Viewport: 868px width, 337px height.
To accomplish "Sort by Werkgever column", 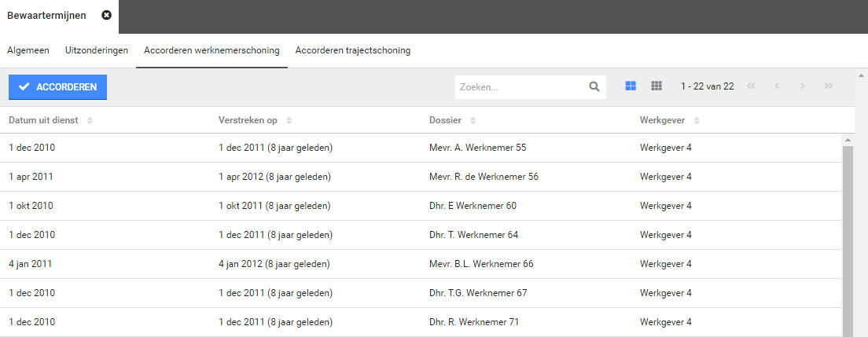I will click(x=697, y=120).
